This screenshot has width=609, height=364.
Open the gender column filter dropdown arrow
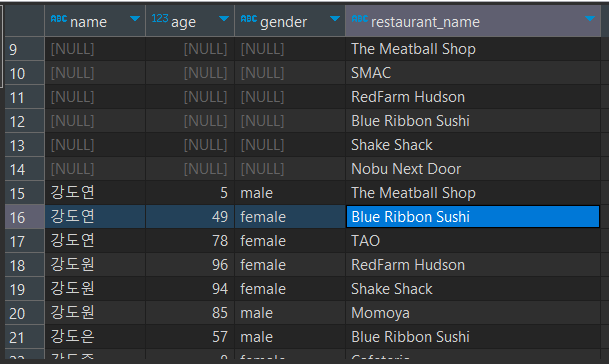click(x=335, y=19)
